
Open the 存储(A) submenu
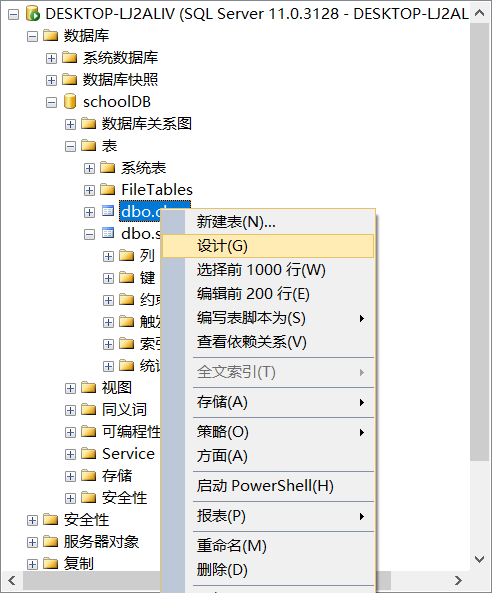click(x=268, y=402)
